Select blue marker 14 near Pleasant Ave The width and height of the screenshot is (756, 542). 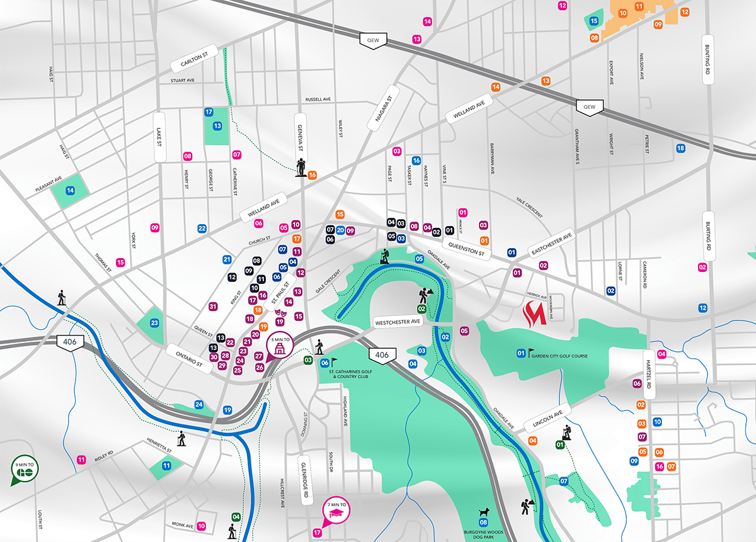pos(71,190)
